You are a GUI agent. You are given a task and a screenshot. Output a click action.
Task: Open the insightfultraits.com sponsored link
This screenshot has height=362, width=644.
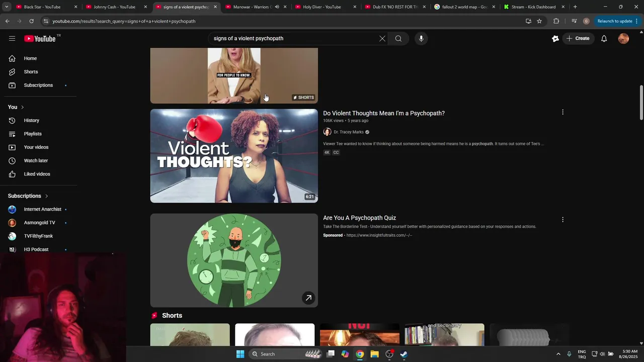pyautogui.click(x=379, y=235)
